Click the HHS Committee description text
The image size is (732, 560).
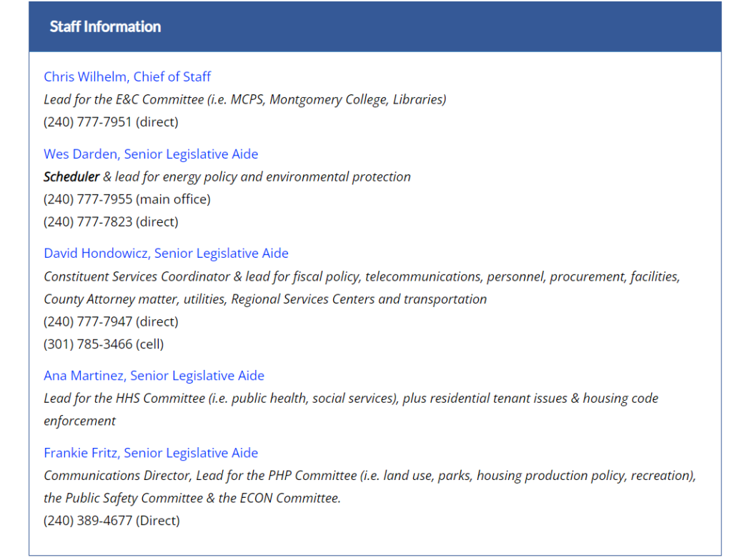[x=350, y=398]
